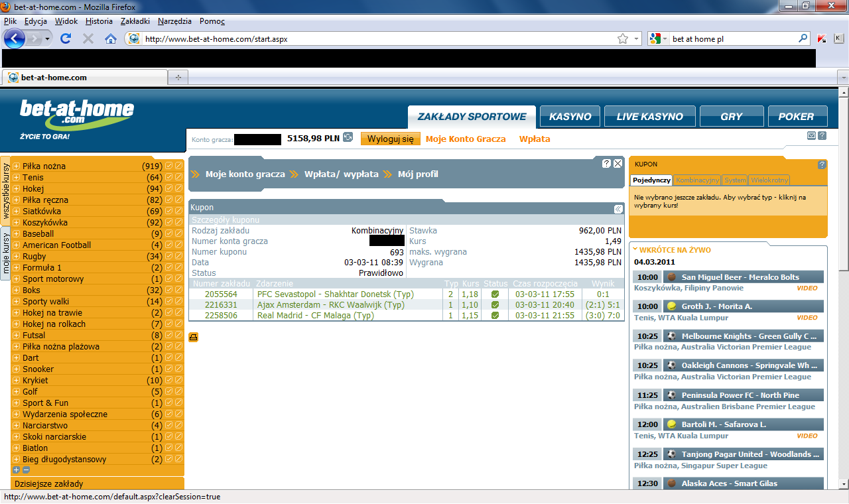Click the stop loading X icon
Image resolution: width=849 pixels, height=504 pixels.
(x=88, y=39)
